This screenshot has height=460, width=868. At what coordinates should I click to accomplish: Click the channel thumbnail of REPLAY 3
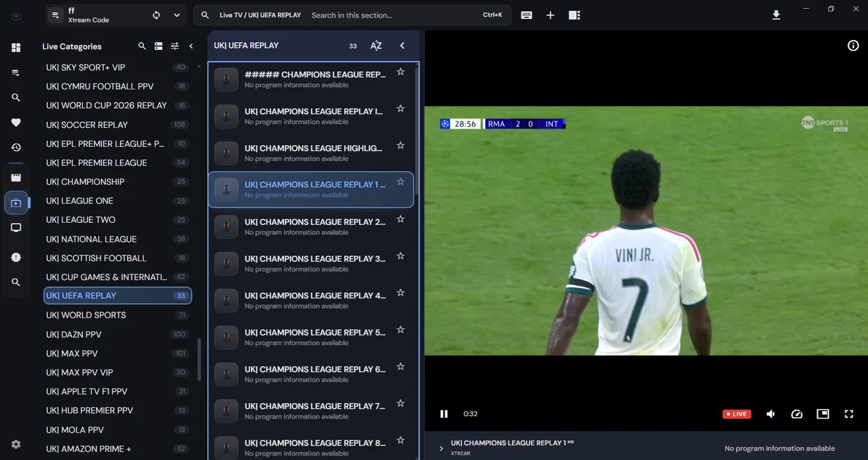pos(226,263)
